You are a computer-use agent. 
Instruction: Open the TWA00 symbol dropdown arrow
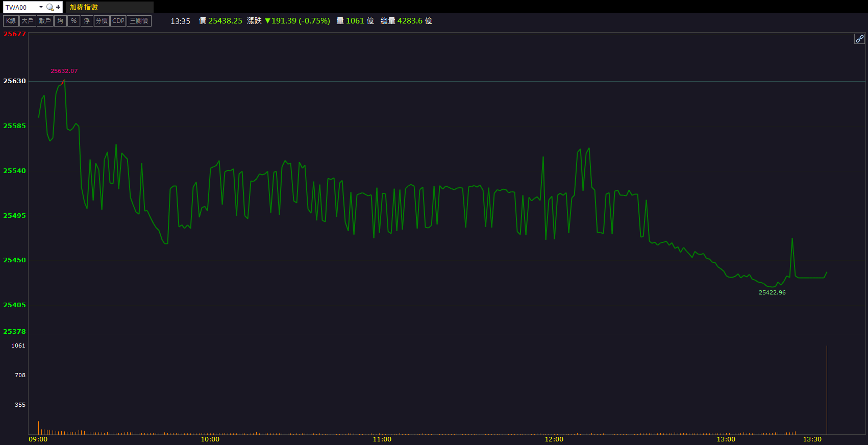click(x=41, y=7)
